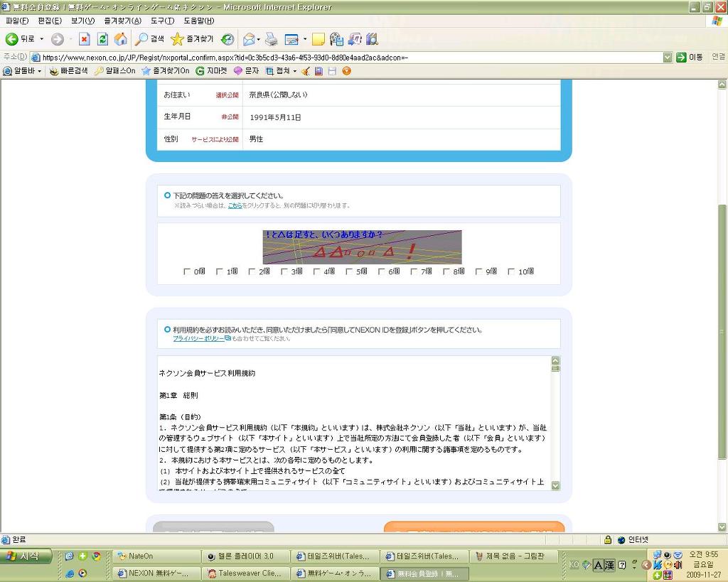The width and height of the screenshot is (728, 582).
Task: Check the 2個 answer checkbox
Action: click(252, 271)
